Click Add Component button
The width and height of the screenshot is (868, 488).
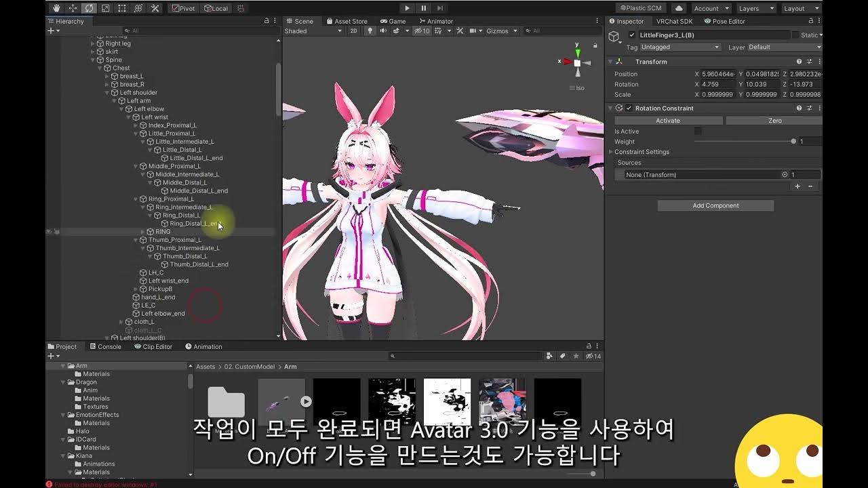(715, 205)
